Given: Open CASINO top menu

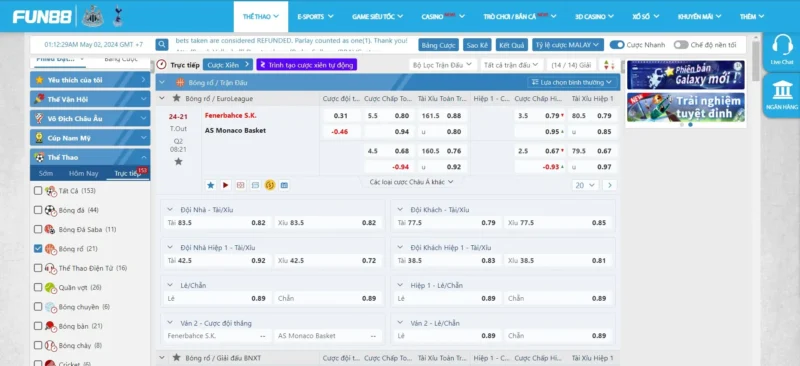Looking at the screenshot, I should (443, 16).
